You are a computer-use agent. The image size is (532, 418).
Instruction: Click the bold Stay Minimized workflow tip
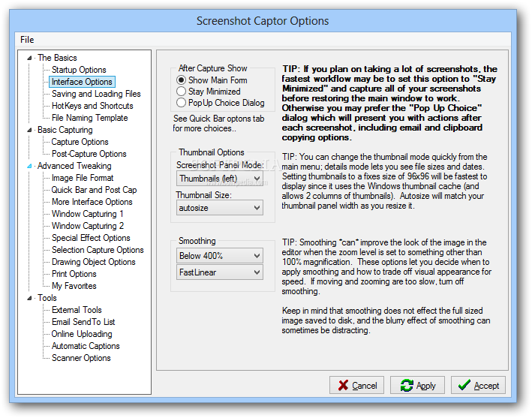389,103
